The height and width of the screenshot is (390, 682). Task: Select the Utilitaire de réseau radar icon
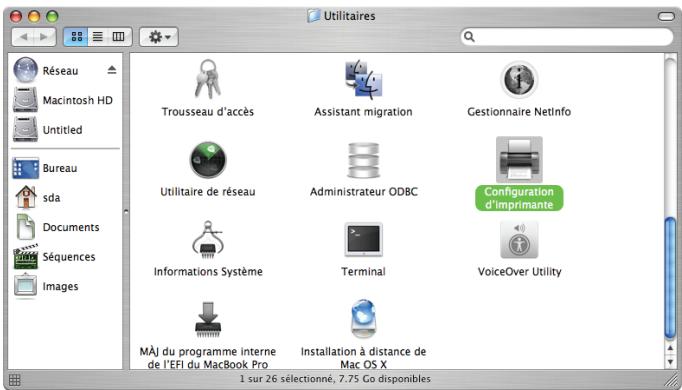[x=208, y=160]
